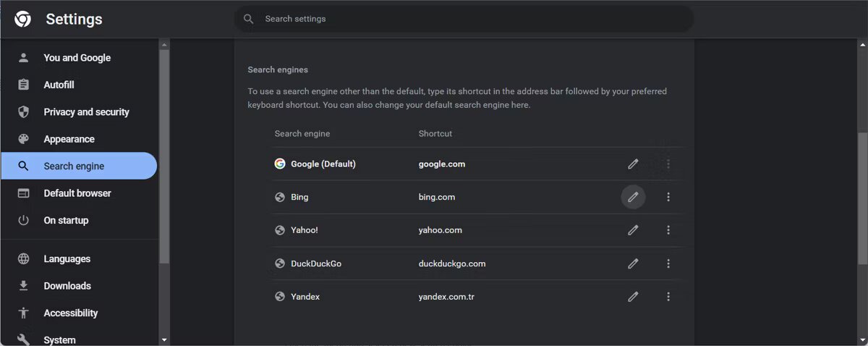Click the yandex.com.tr shortcut text
868x346 pixels.
point(446,297)
